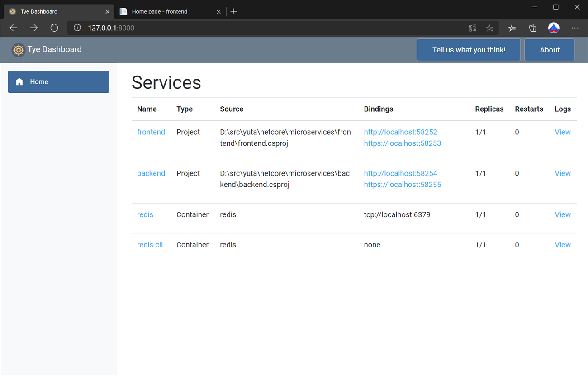Open the About button
The width and height of the screenshot is (588, 376).
pyautogui.click(x=550, y=50)
